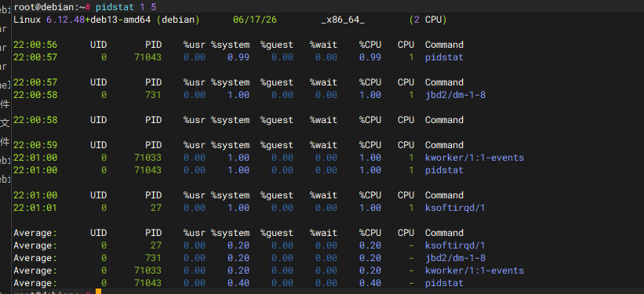Click the Command header in Average table
644x294 pixels.
pyautogui.click(x=444, y=233)
